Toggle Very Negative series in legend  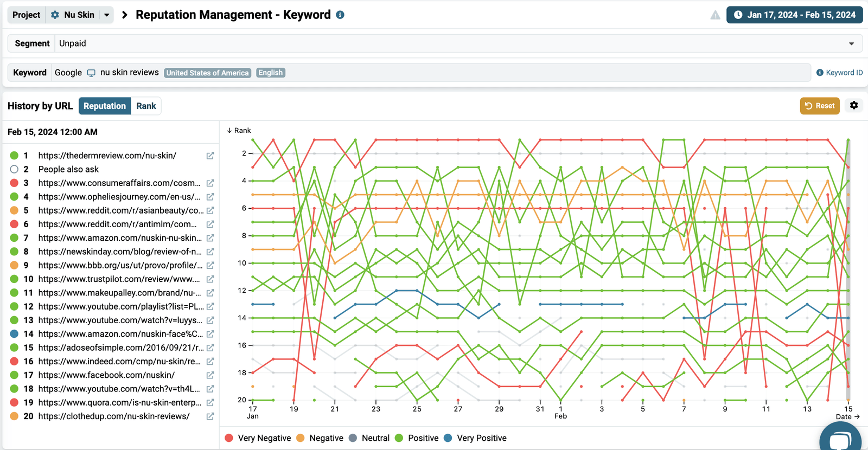(x=258, y=438)
